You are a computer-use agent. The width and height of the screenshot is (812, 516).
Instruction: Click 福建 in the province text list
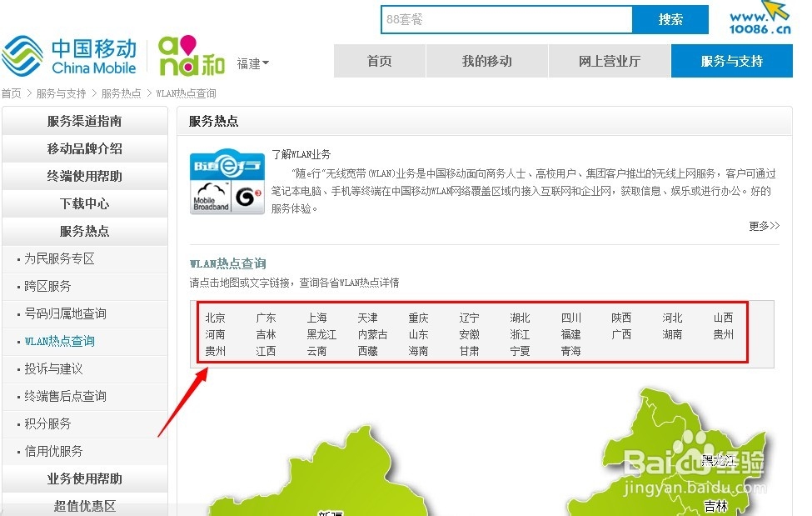tap(570, 334)
